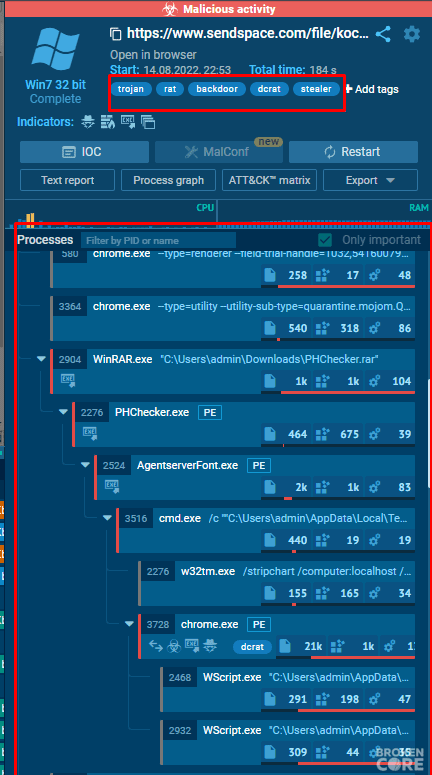This screenshot has height=775, width=432.
Task: Open the IOC panel
Action: click(84, 152)
